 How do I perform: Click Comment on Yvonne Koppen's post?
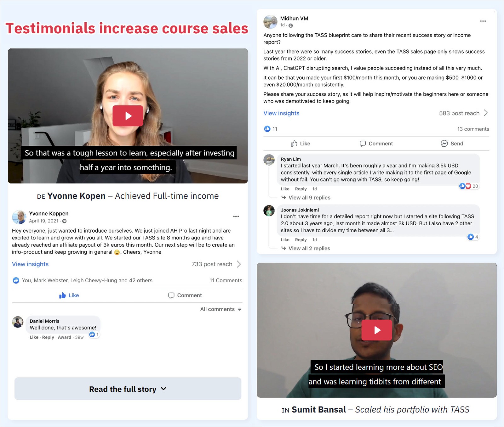click(185, 295)
